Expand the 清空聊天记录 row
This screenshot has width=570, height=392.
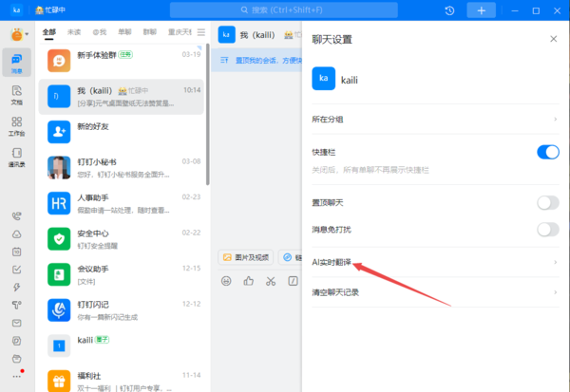pyautogui.click(x=434, y=292)
